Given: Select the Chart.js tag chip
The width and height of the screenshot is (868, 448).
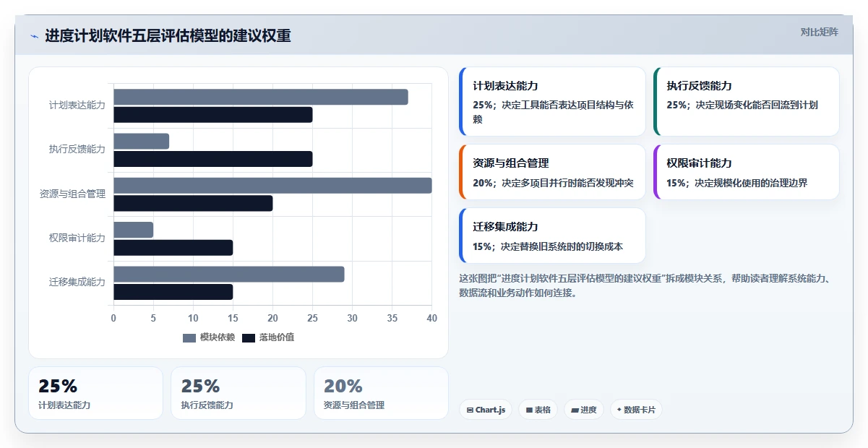Looking at the screenshot, I should tap(486, 410).
